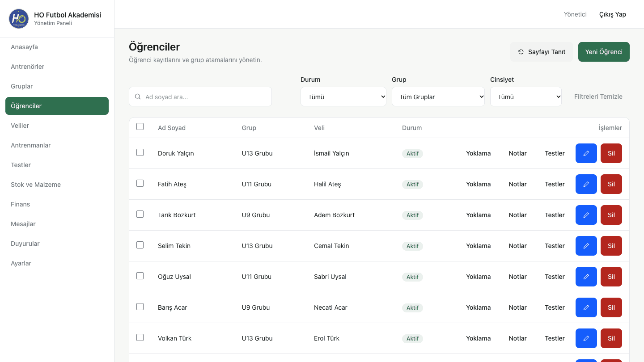Switch to Antrenmanlar in the sidebar
The height and width of the screenshot is (362, 644).
coord(57,145)
